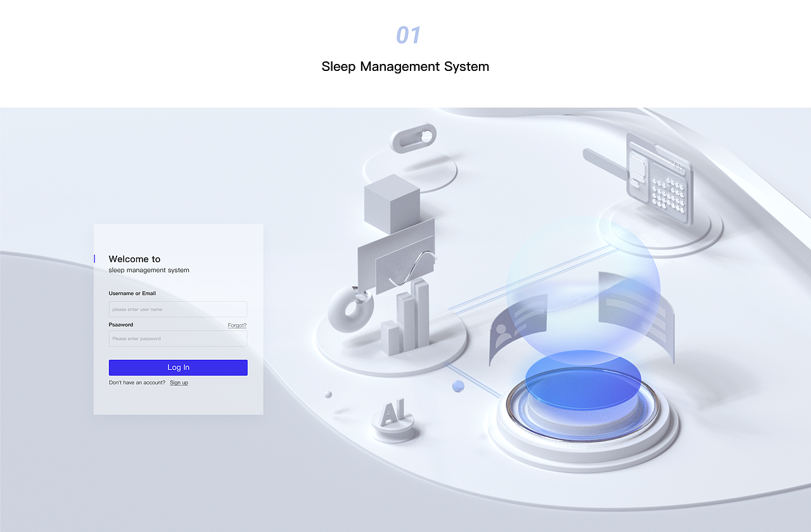Click the Username or Email input field
The image size is (811, 532).
point(178,309)
